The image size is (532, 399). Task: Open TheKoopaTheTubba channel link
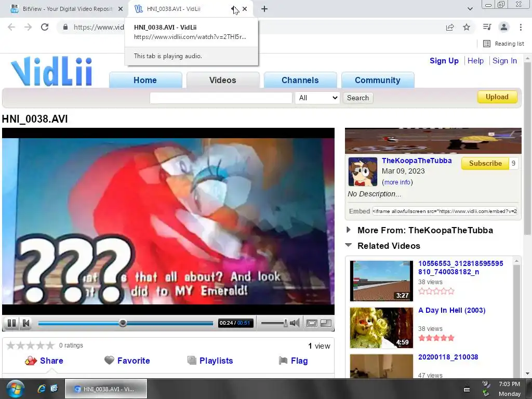click(x=417, y=161)
